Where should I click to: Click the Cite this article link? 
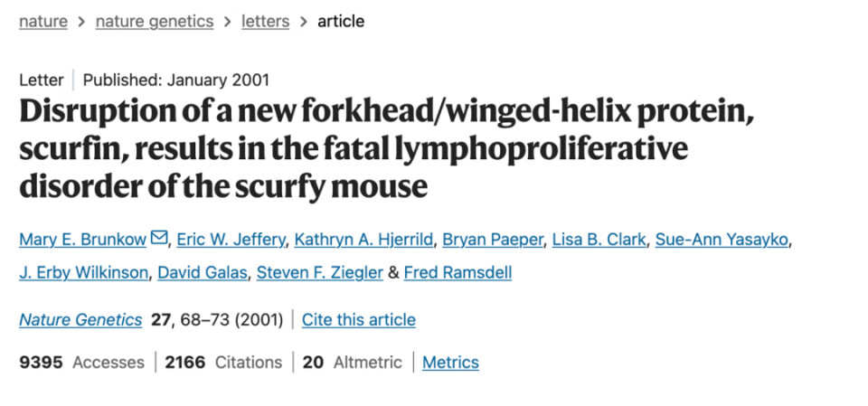click(x=359, y=319)
